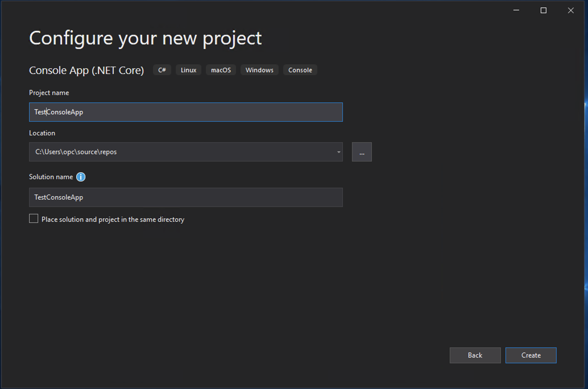Image resolution: width=588 pixels, height=389 pixels.
Task: Click the Solution name text field
Action: click(x=186, y=197)
